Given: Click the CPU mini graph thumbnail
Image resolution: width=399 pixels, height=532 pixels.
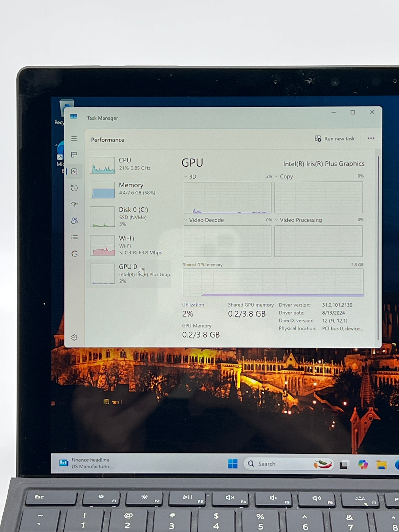Looking at the screenshot, I should 102,165.
